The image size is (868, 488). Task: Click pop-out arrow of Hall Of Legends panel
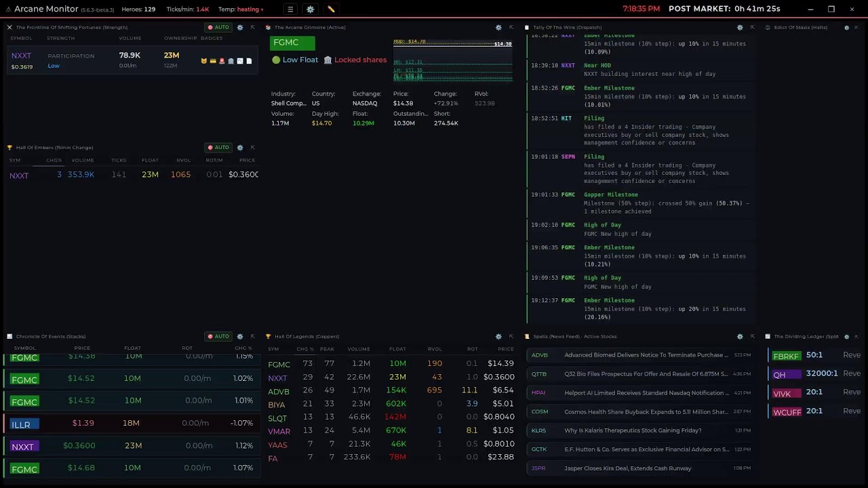(511, 336)
